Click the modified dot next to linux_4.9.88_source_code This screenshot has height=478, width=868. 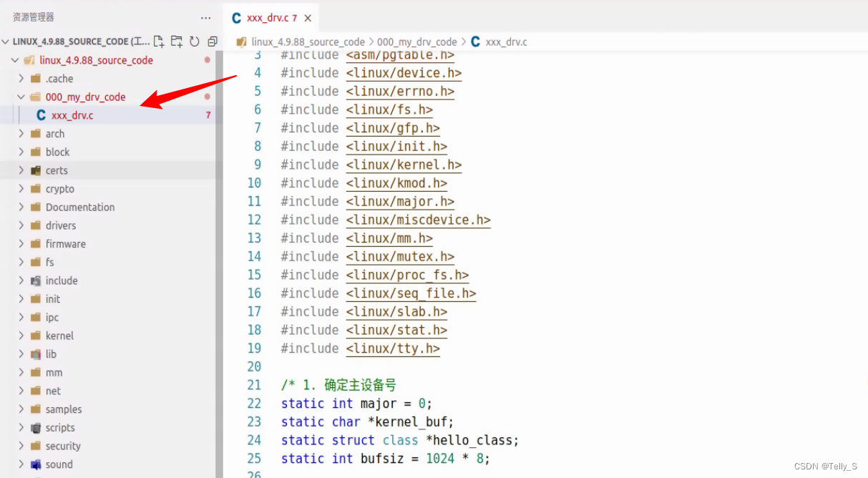(207, 60)
